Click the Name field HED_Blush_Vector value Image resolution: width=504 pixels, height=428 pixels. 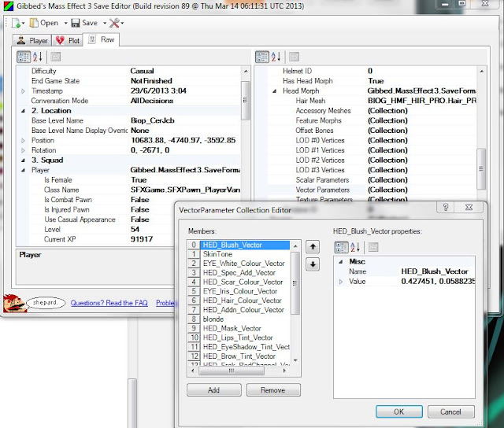tap(434, 271)
